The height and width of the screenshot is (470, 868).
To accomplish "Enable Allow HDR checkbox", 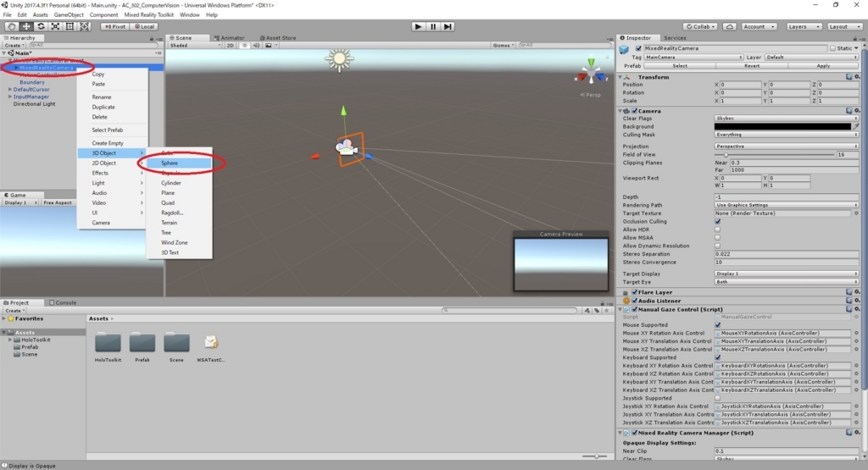I will click(x=718, y=229).
